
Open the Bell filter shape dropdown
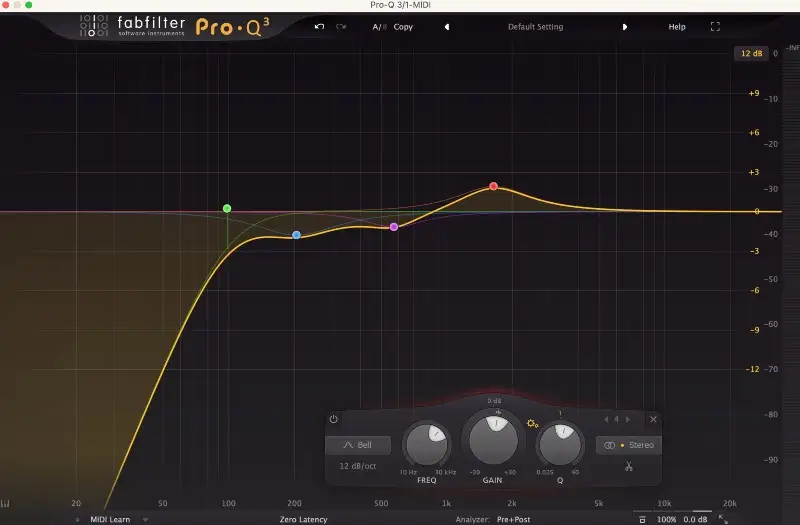357,445
